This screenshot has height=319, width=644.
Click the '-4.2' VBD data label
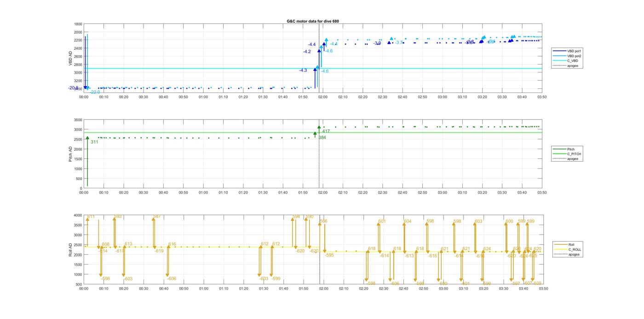(307, 52)
